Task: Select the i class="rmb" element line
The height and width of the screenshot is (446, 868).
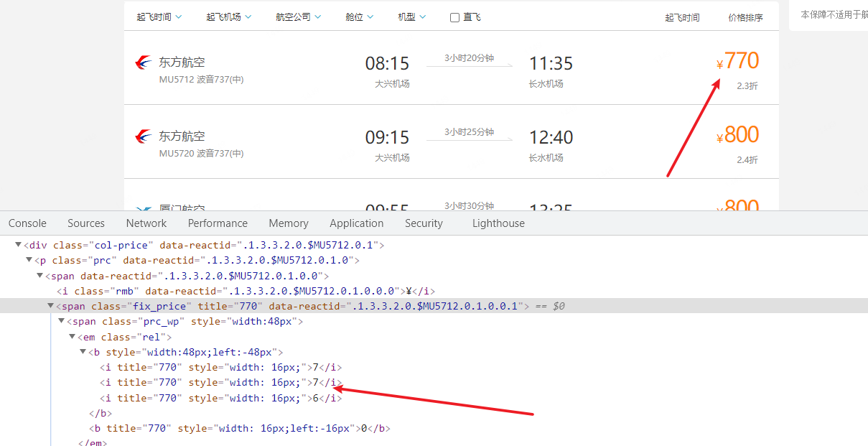Action: pyautogui.click(x=246, y=291)
